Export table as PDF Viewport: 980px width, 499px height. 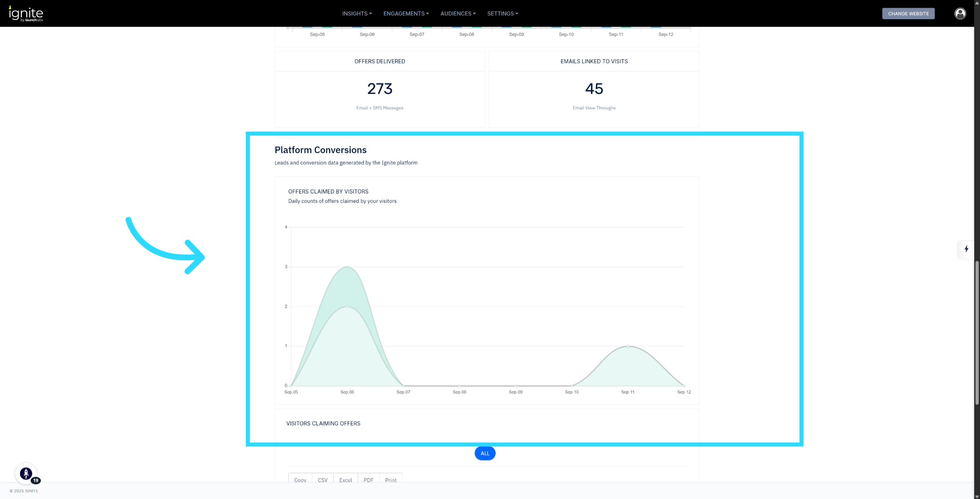click(368, 479)
